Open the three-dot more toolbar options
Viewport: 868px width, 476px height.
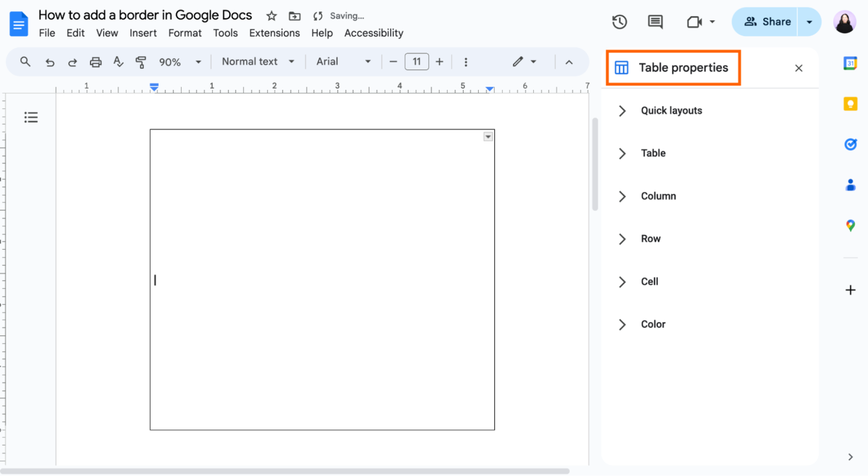coord(466,62)
